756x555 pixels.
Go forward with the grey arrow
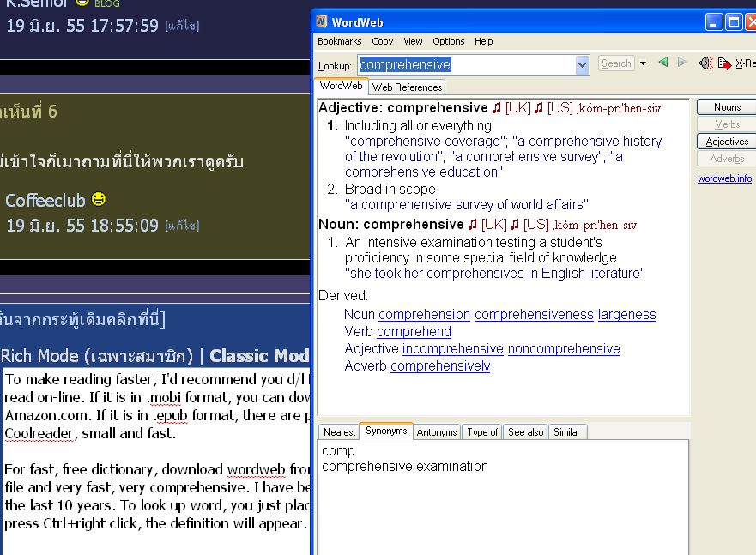click(681, 62)
